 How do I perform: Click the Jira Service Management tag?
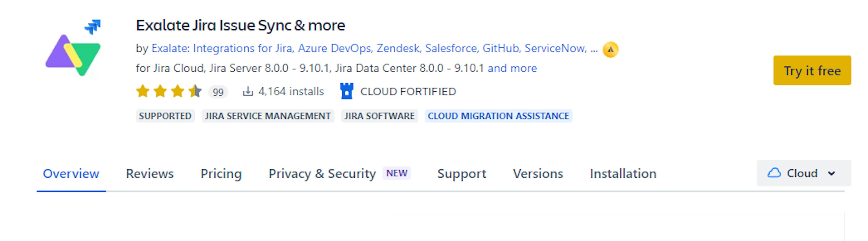(268, 116)
